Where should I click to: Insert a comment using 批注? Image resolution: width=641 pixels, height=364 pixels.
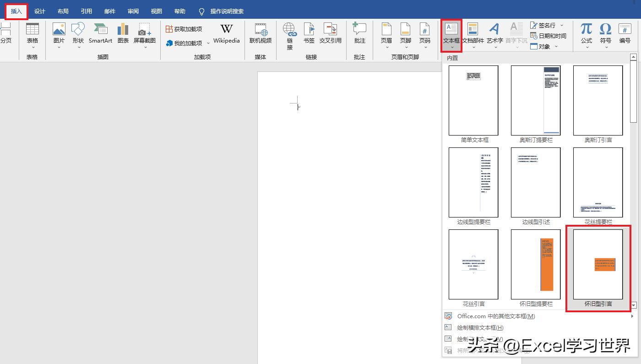359,32
